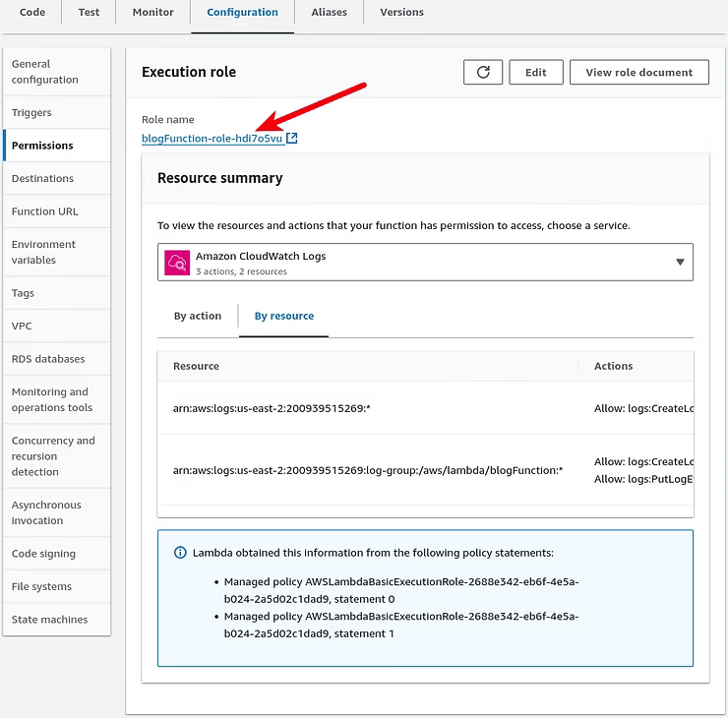
Task: Open Function URL settings
Action: click(57, 211)
